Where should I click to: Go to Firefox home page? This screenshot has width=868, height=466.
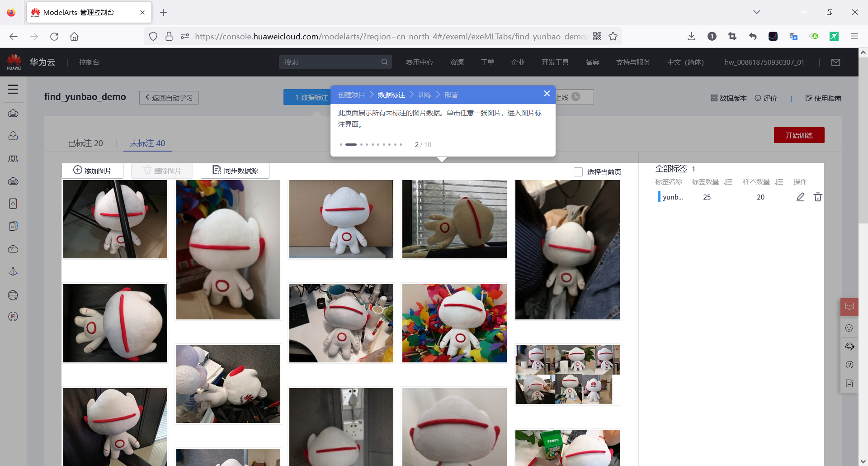pos(74,37)
